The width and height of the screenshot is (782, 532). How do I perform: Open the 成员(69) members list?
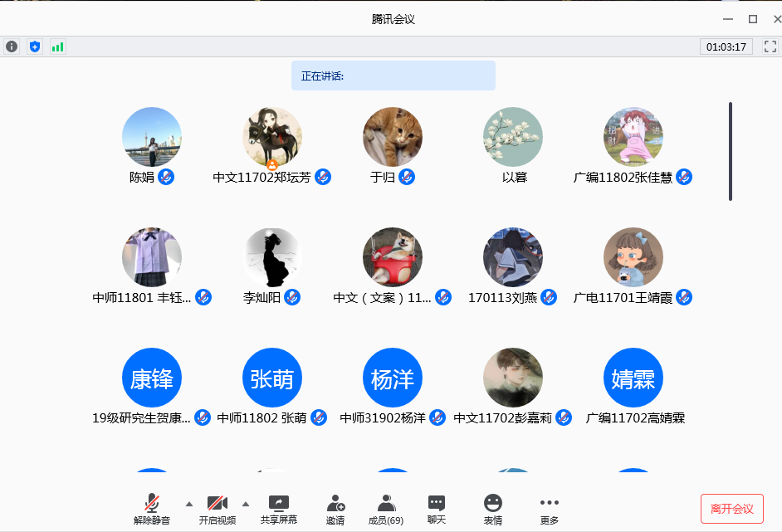[386, 509]
